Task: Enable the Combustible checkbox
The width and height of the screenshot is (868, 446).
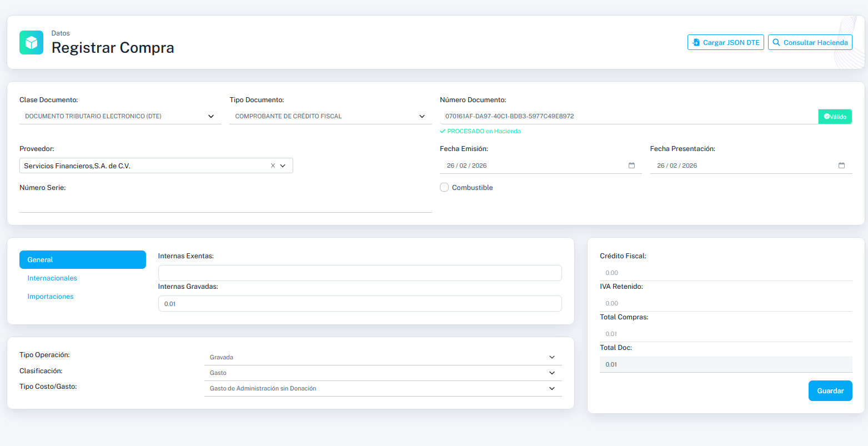Action: pos(444,188)
